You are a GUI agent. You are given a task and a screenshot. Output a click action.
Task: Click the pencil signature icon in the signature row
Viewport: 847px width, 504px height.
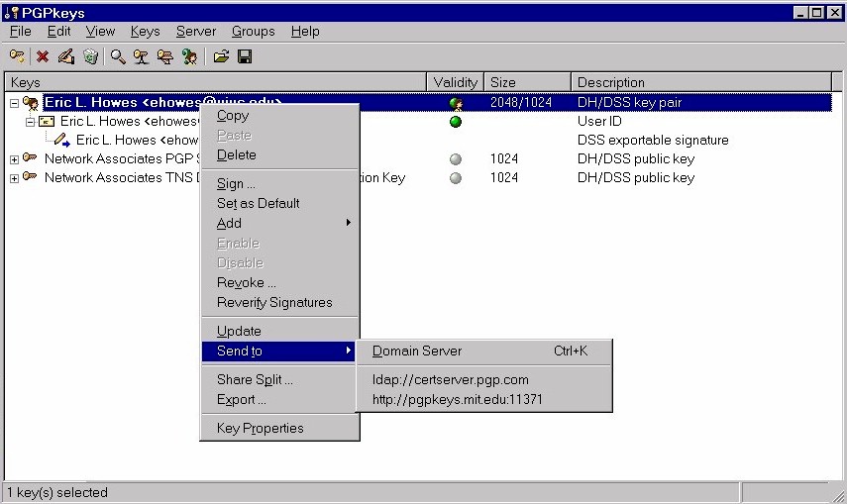(x=62, y=141)
